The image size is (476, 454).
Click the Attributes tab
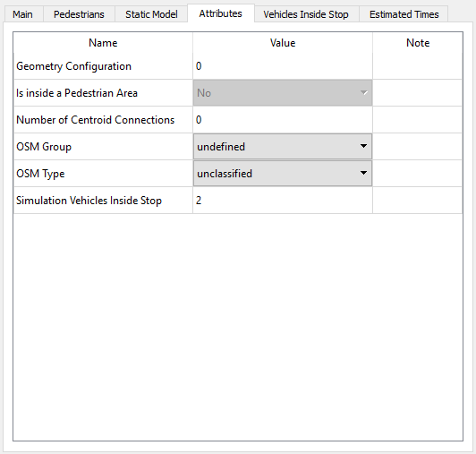coord(220,13)
